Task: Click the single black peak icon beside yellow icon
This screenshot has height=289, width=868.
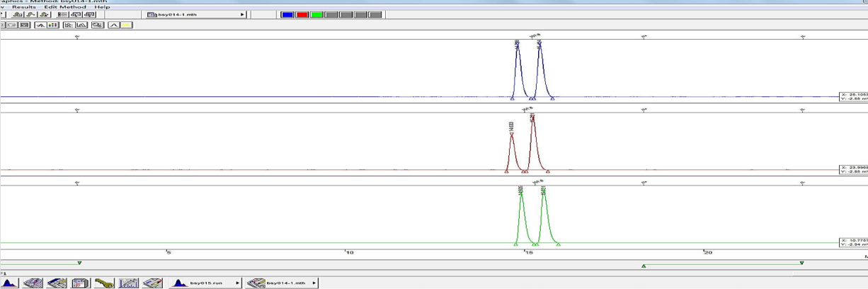Action: pos(114,25)
